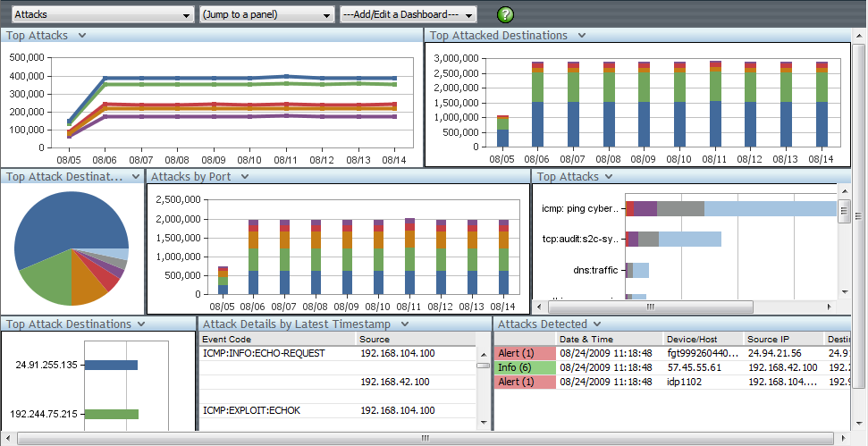The height and width of the screenshot is (446, 868).
Task: Click the dns:traffic bar label
Action: coord(595,270)
